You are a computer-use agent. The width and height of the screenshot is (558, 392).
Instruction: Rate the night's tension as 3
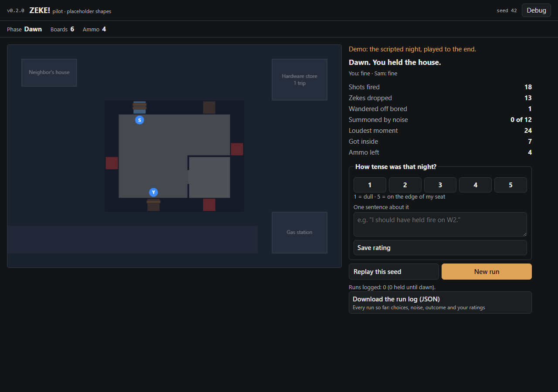point(440,185)
